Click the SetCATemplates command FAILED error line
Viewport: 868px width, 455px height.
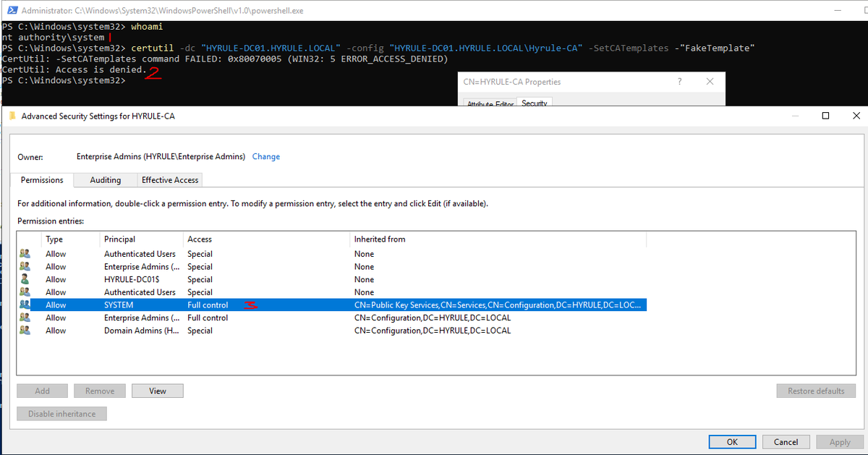pos(225,59)
